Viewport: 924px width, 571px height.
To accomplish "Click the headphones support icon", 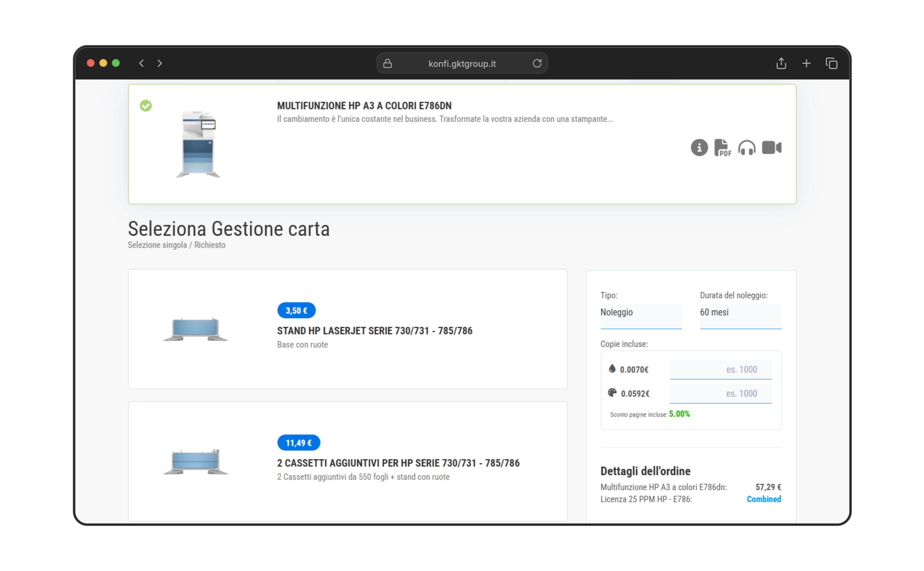I will click(747, 148).
